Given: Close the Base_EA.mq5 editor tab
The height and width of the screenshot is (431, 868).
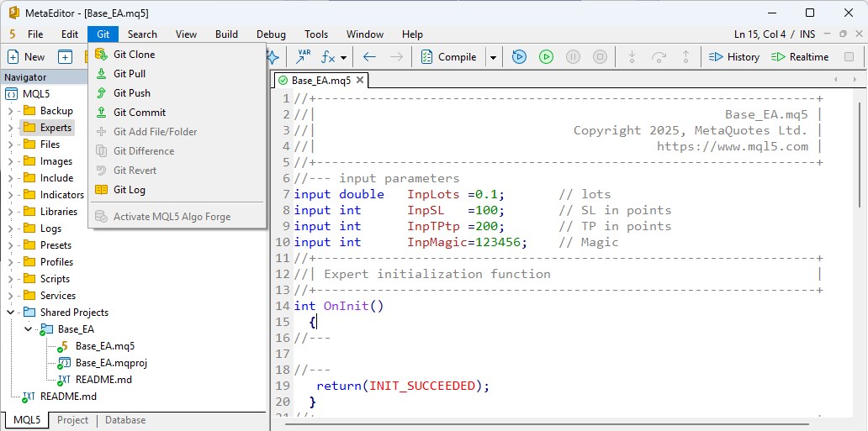Looking at the screenshot, I should coord(360,80).
